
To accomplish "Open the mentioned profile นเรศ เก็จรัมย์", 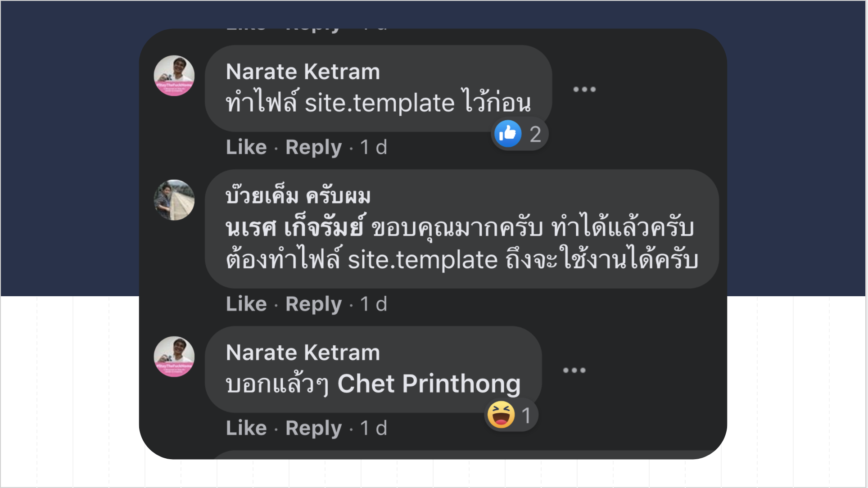I will pyautogui.click(x=295, y=227).
